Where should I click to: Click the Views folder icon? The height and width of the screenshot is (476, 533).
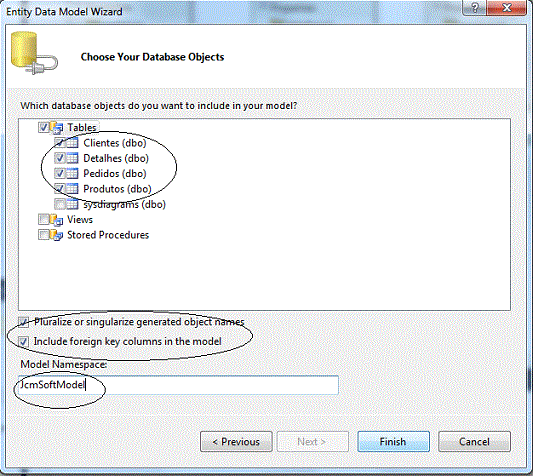tap(57, 220)
